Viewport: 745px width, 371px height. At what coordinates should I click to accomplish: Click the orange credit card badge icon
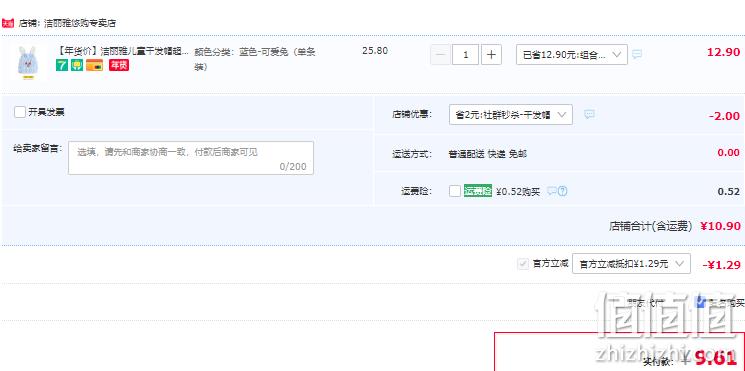[94, 65]
